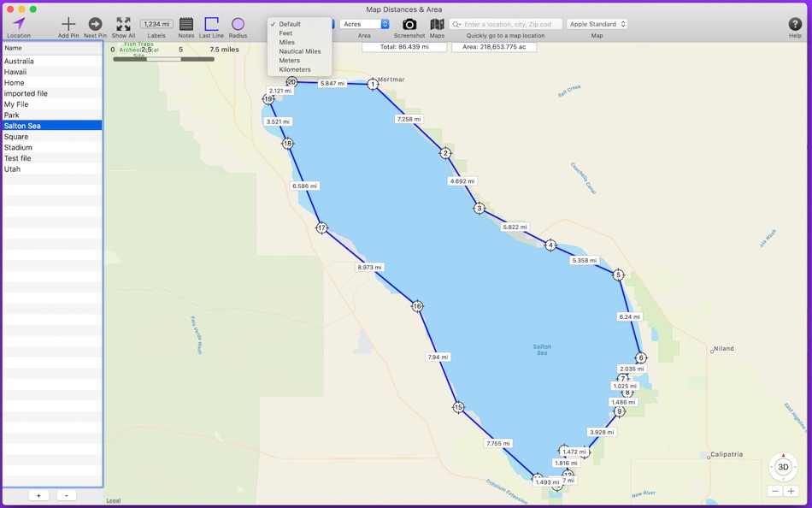This screenshot has height=508, width=812.
Task: Toggle the 3D compass button
Action: point(783,467)
